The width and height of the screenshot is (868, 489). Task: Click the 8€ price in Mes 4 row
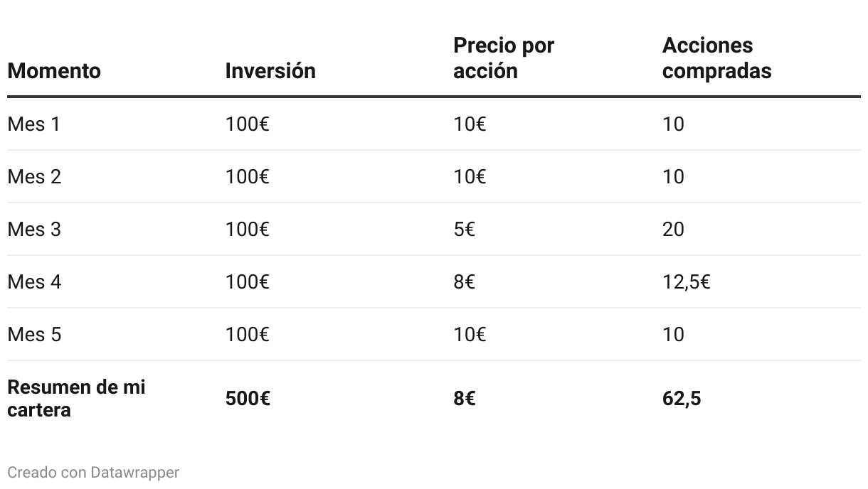click(x=465, y=282)
